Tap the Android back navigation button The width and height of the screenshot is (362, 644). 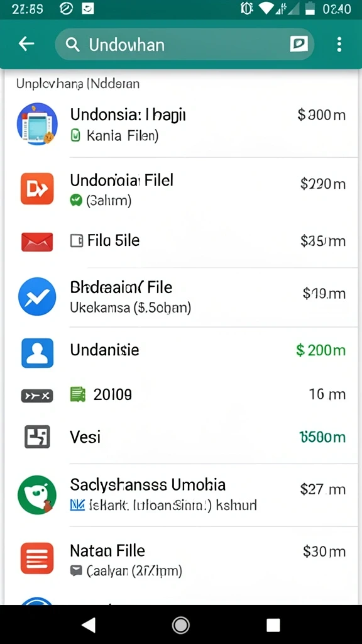pos(89,625)
